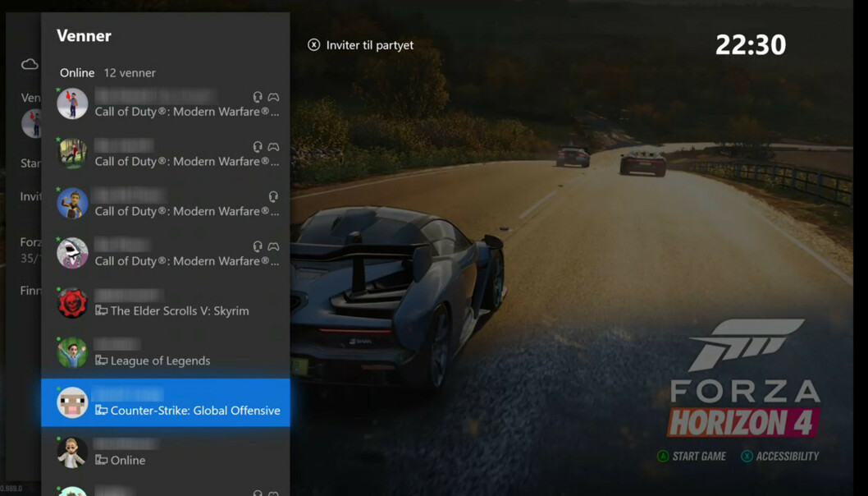Click X button glyph beside Inviter til partyet
Viewport: 868px width, 496px height.
(x=314, y=45)
